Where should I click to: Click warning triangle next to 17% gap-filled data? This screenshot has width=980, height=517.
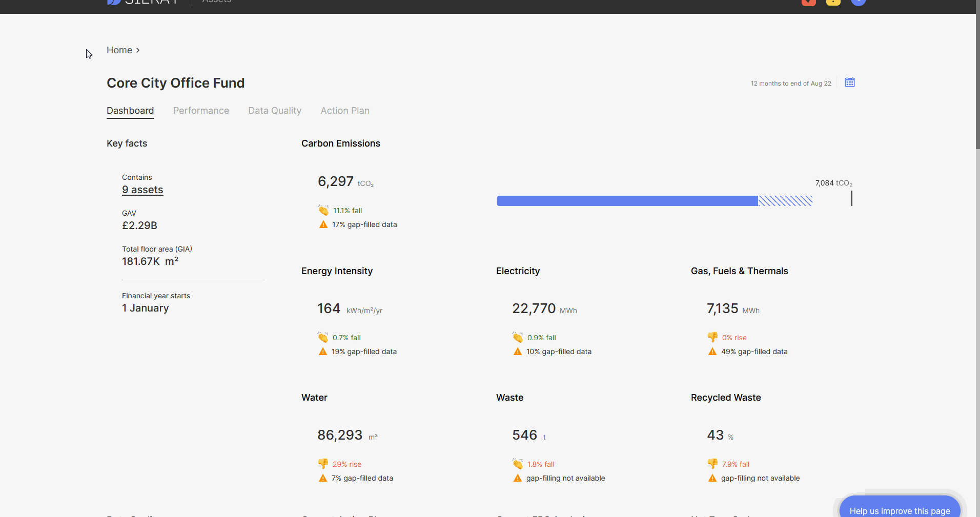coord(323,224)
